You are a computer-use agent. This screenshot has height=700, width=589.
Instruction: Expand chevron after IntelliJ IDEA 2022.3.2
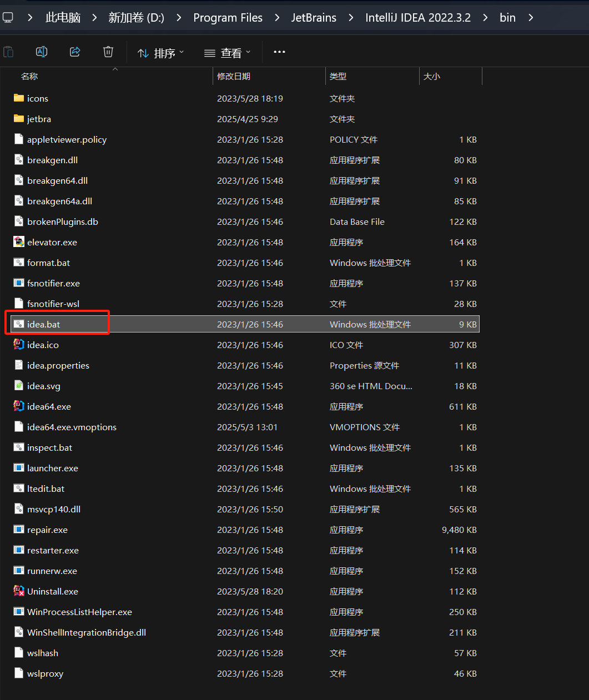[x=485, y=18]
